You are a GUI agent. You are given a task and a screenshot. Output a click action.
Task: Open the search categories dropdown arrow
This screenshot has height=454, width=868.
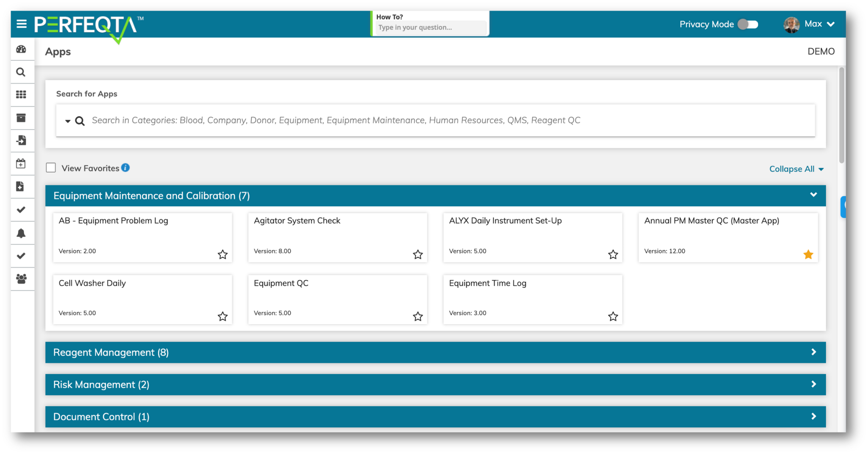pos(67,121)
